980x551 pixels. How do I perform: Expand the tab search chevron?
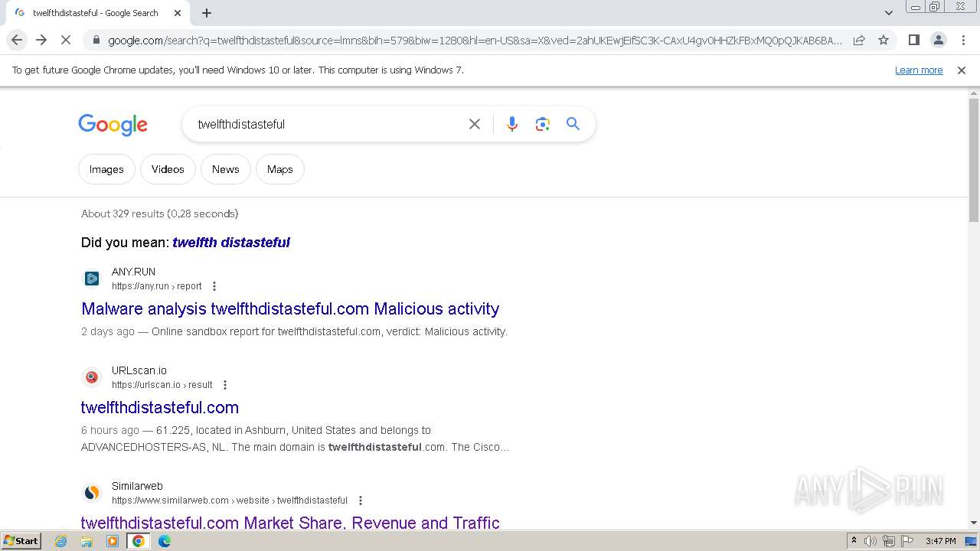tap(888, 13)
